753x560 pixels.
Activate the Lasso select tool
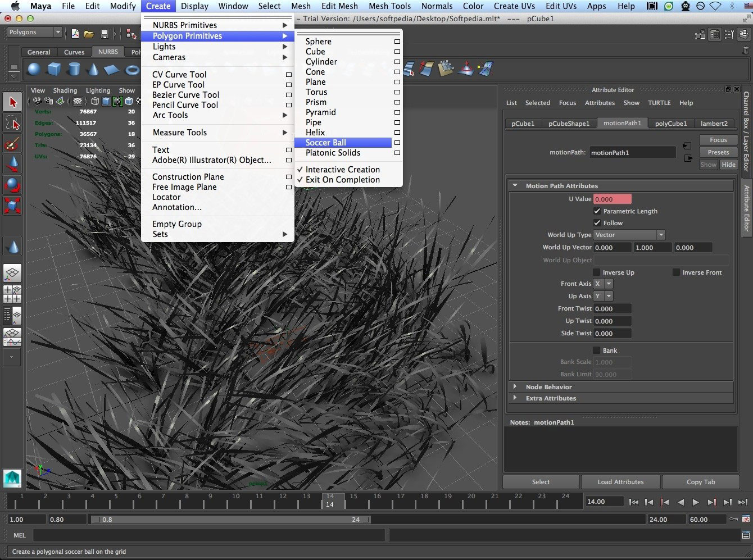(x=12, y=123)
